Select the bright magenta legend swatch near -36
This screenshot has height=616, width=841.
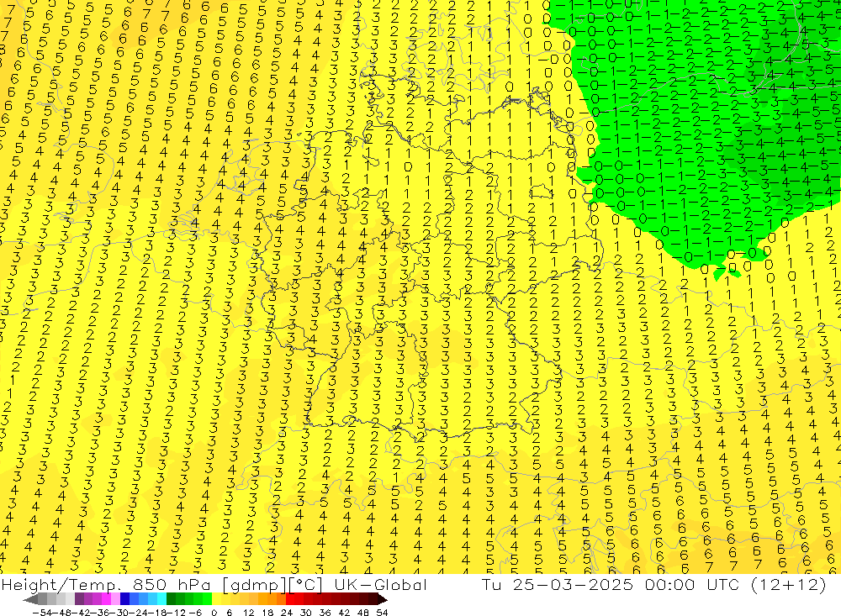pos(106,599)
